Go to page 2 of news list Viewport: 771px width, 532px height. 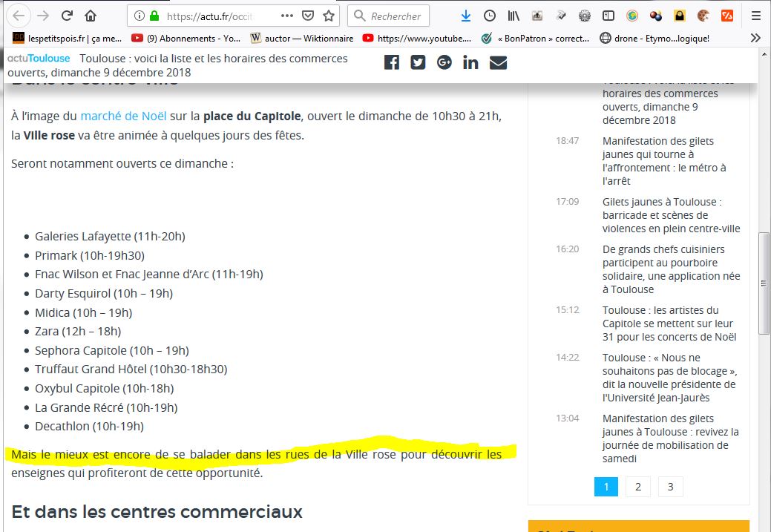pyautogui.click(x=637, y=487)
